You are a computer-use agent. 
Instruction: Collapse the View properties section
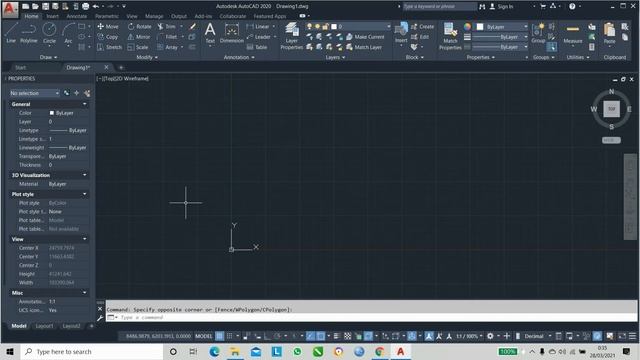click(x=84, y=239)
